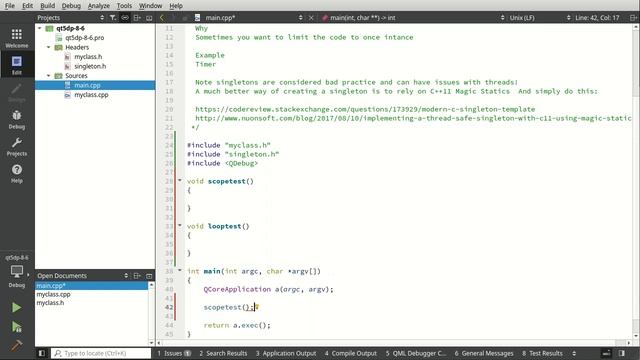Select singleton.h in the project tree
This screenshot has height=360, width=640.
coord(90,66)
